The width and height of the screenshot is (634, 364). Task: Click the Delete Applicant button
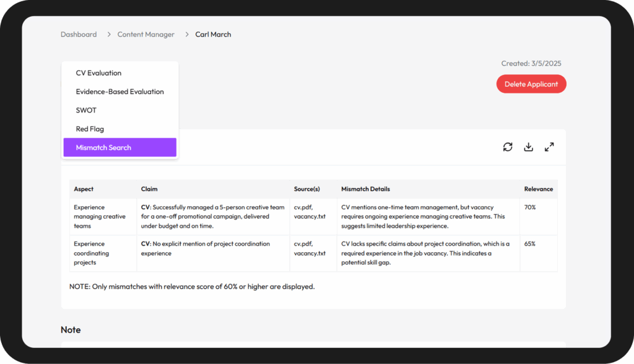pos(531,84)
